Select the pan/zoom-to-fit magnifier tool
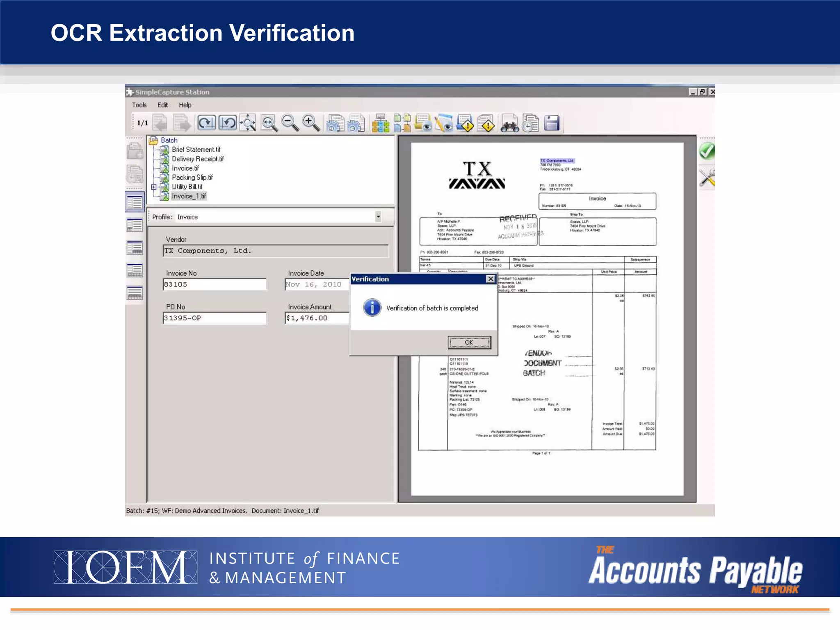Viewport: 840px width, 630px height. tap(248, 123)
